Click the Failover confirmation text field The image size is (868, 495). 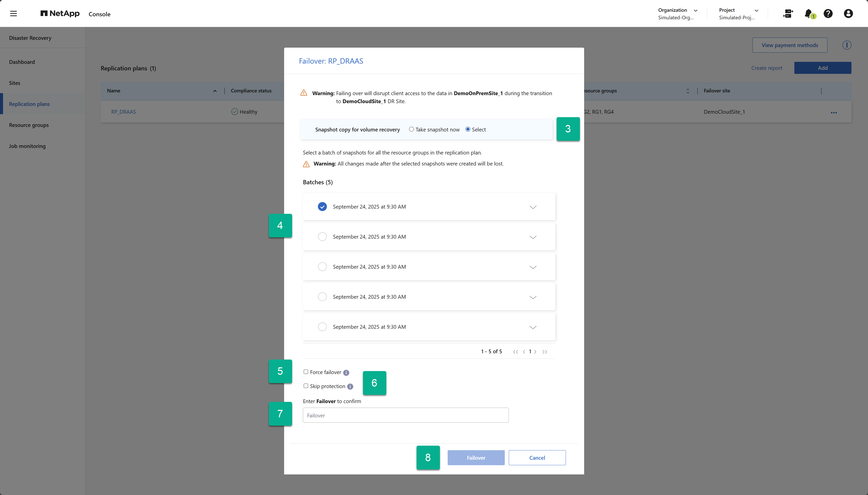point(405,415)
